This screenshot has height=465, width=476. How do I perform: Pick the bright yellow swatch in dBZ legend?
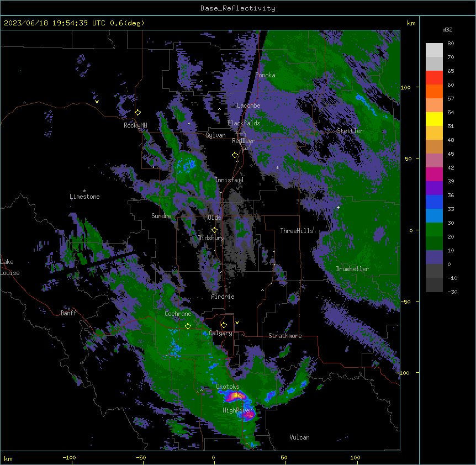coord(434,119)
